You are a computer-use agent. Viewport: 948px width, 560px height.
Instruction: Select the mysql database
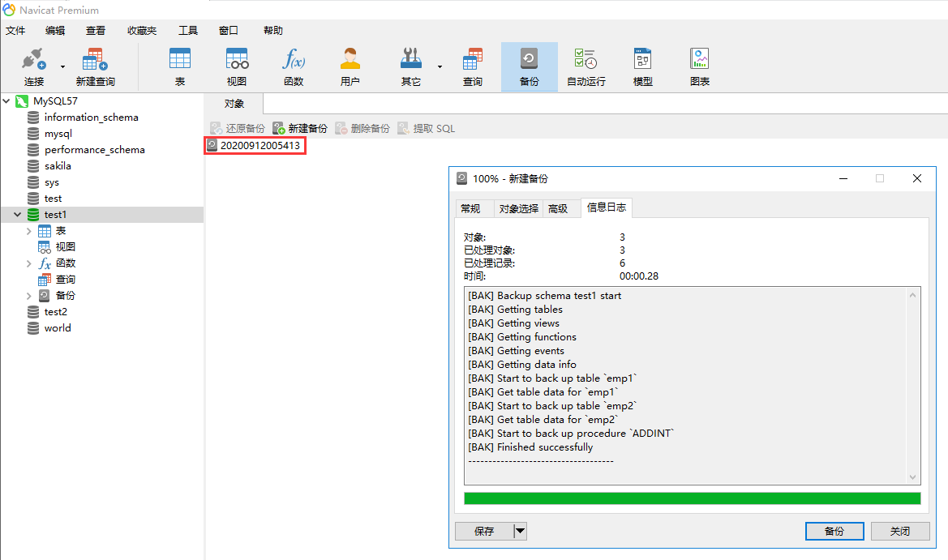tap(58, 134)
